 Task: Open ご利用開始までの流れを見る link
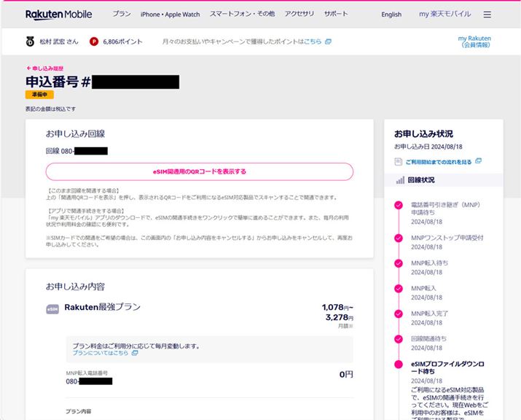click(439, 162)
